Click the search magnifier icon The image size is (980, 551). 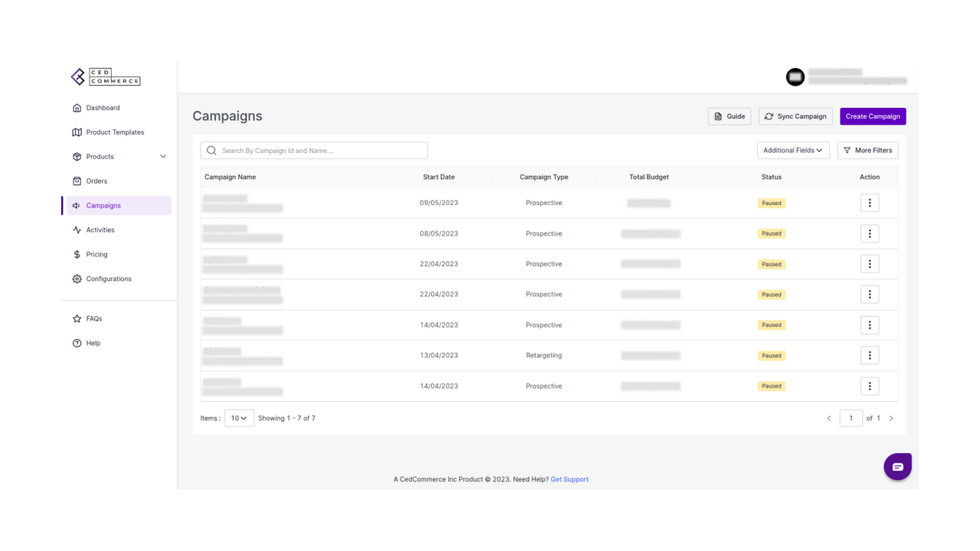[211, 151]
